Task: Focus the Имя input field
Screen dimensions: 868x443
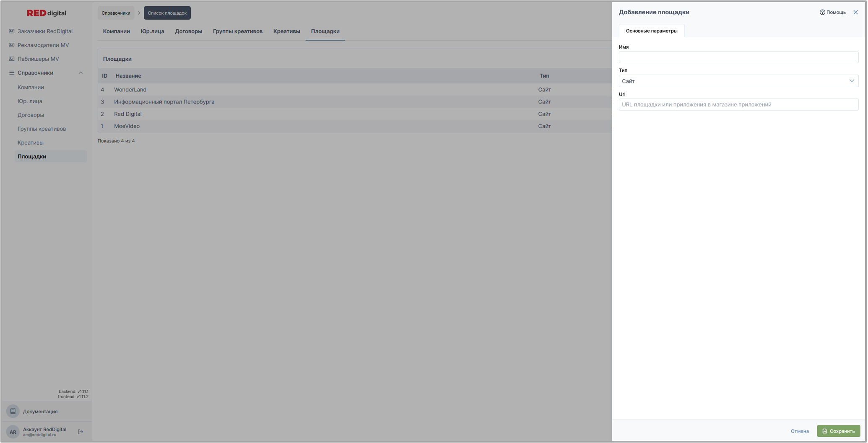Action: (738, 57)
